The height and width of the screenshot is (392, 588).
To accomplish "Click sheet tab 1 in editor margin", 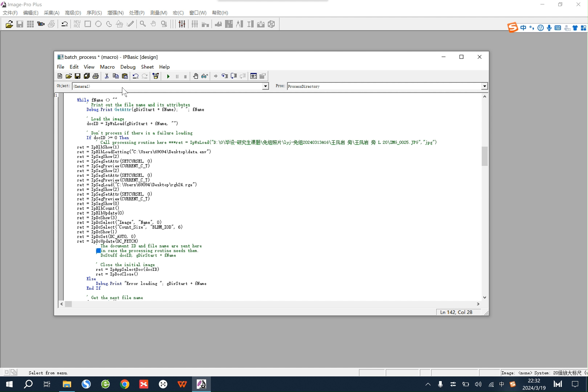I will [x=56, y=95].
